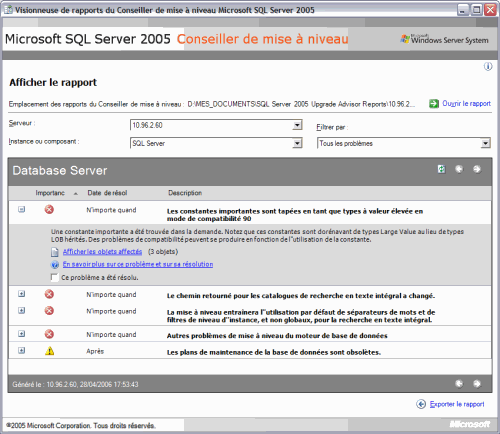Open the Exporter le rapport link
The width and height of the screenshot is (500, 434).
coord(457,404)
